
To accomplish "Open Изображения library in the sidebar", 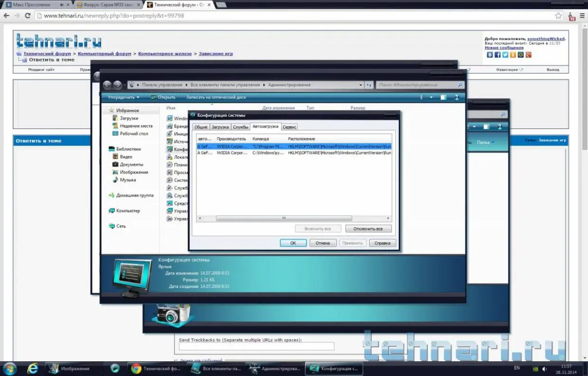I will click(134, 172).
